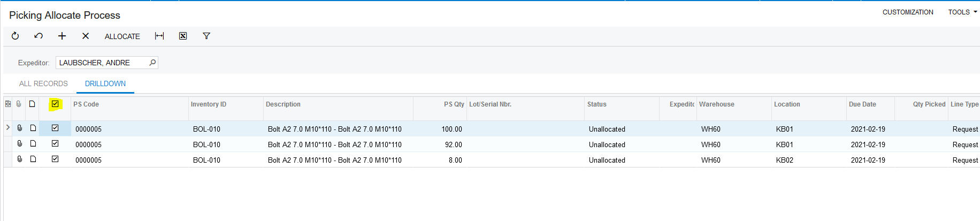Click the Refresh icon in toolbar
Screen dimensions: 980x221
[15, 36]
